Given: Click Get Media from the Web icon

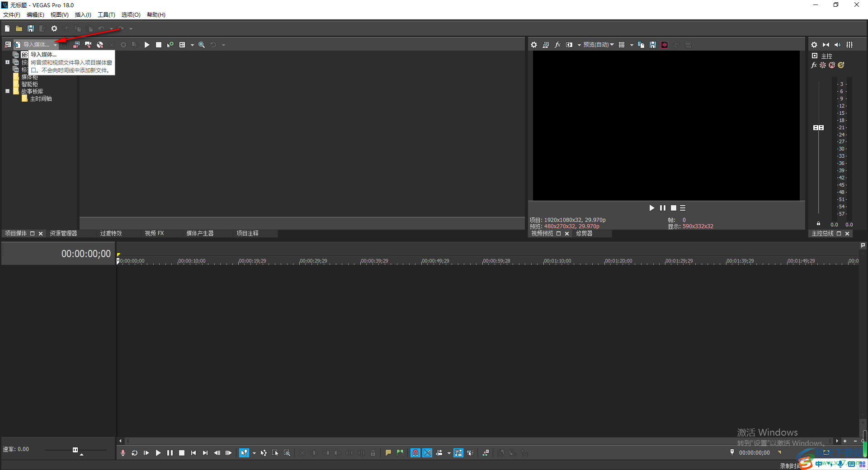Looking at the screenshot, I should click(100, 45).
